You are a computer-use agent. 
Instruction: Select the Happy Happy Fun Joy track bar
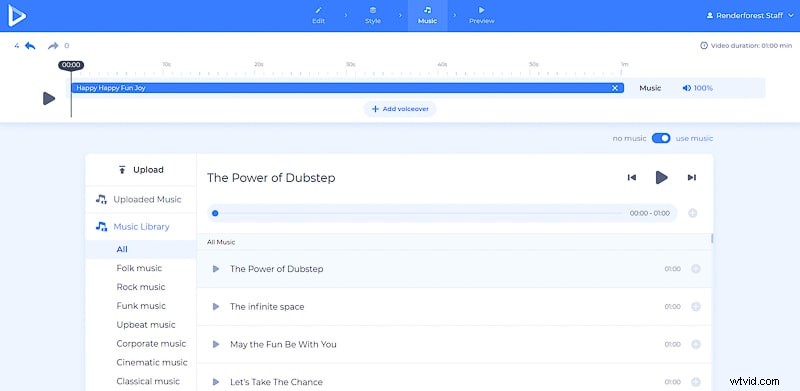pyautogui.click(x=347, y=88)
